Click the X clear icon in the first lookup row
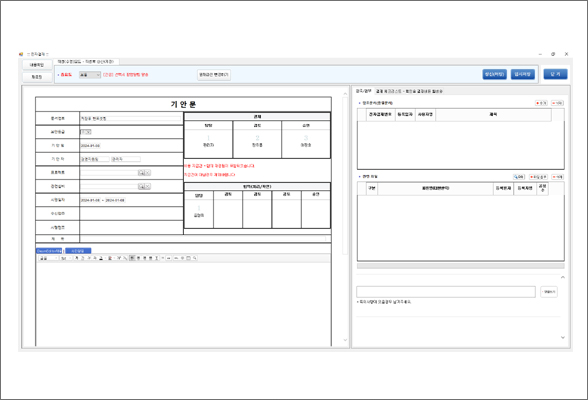This screenshot has width=588, height=400. 148,173
